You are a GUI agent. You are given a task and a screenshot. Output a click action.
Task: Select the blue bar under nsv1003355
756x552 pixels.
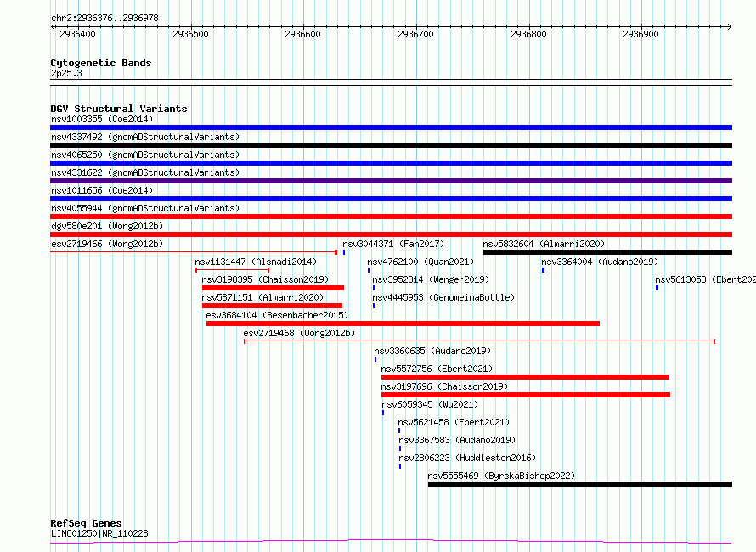click(391, 127)
